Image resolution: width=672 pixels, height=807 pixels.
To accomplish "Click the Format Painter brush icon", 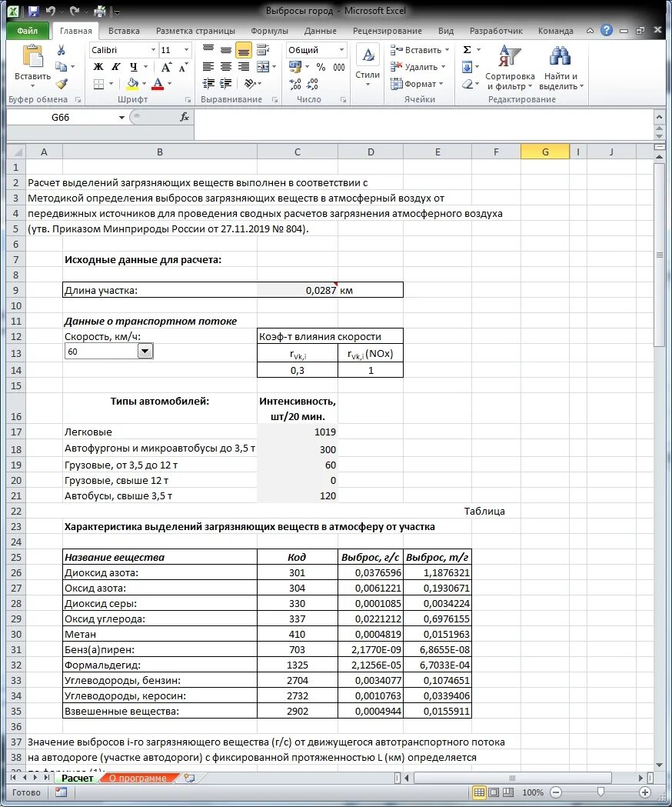I will tap(62, 83).
